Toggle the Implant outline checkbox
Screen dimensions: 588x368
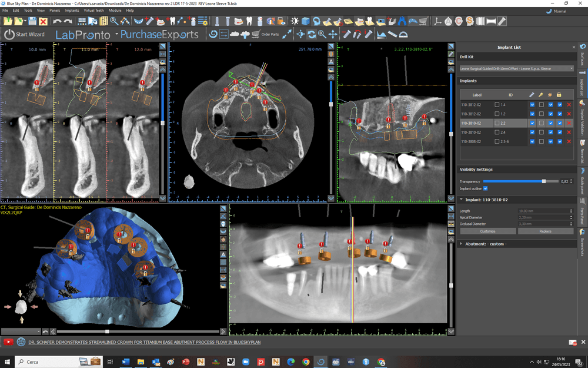point(485,188)
